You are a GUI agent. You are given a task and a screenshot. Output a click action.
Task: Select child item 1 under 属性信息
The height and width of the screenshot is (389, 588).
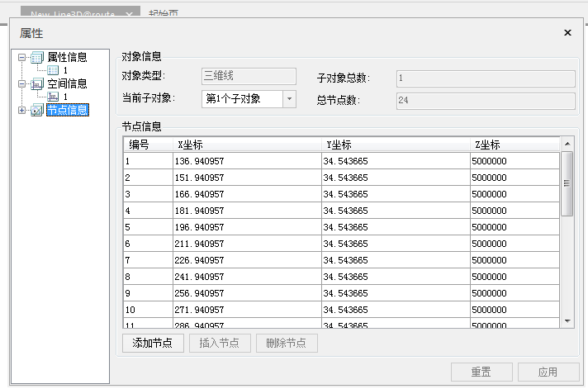64,71
